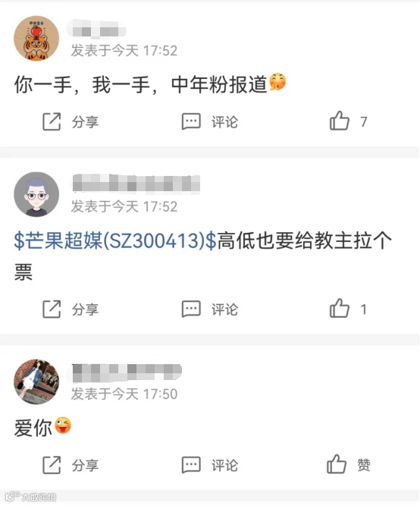Click 评论 label under the 芒果超媒 comment
This screenshot has height=506, width=420.
pyautogui.click(x=225, y=310)
